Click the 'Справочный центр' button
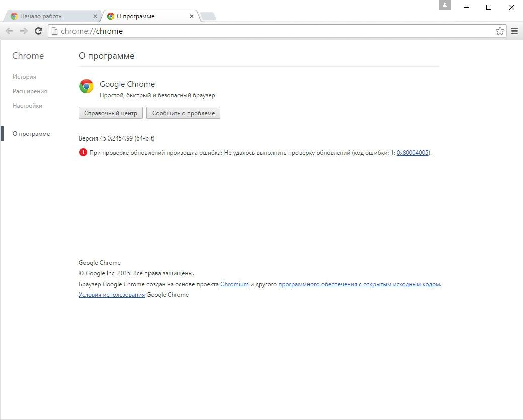 pos(111,113)
